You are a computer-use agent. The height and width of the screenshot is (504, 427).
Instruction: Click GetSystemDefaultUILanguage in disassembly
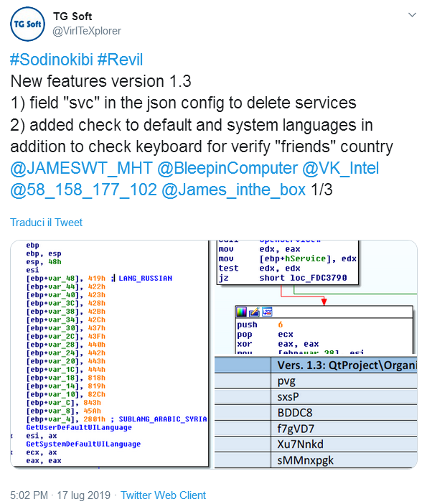83,444
